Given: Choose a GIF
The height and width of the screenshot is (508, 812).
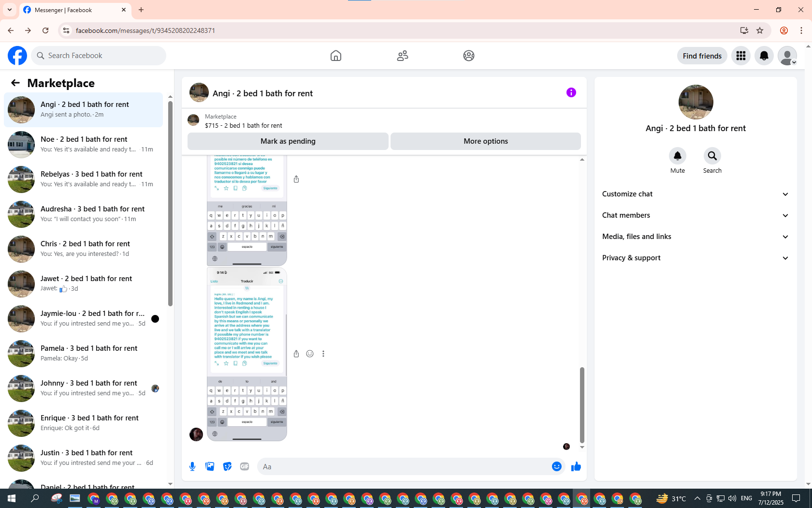Looking at the screenshot, I should point(245,466).
